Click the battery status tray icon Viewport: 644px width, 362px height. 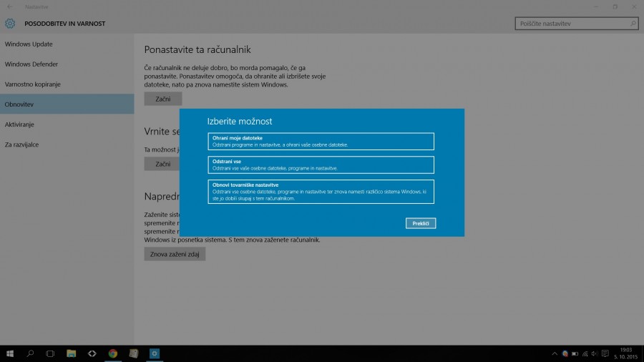[x=575, y=353]
